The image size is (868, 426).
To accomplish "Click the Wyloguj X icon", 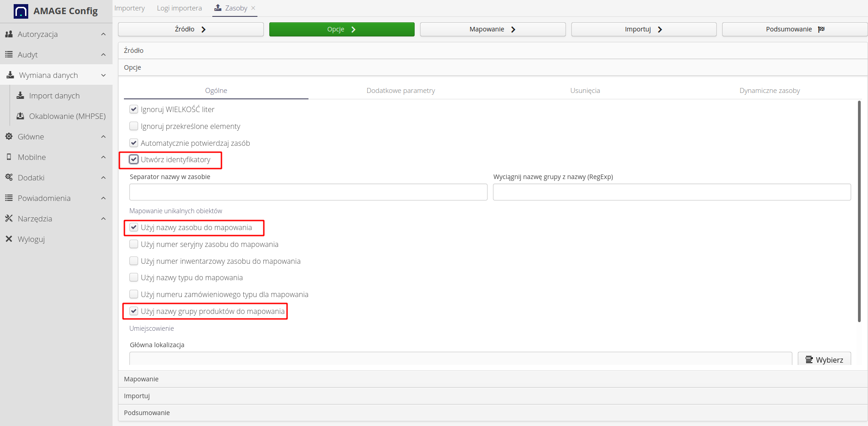I will click(9, 239).
